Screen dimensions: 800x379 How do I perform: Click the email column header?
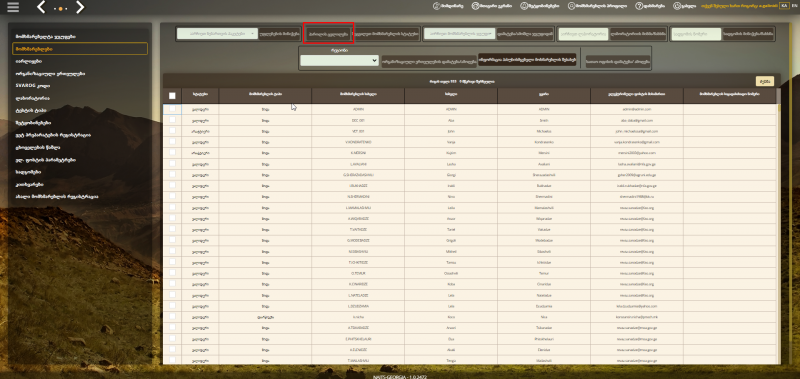coord(636,95)
